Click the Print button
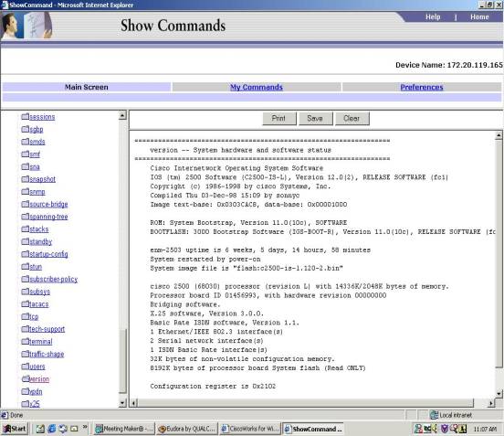 pos(279,119)
